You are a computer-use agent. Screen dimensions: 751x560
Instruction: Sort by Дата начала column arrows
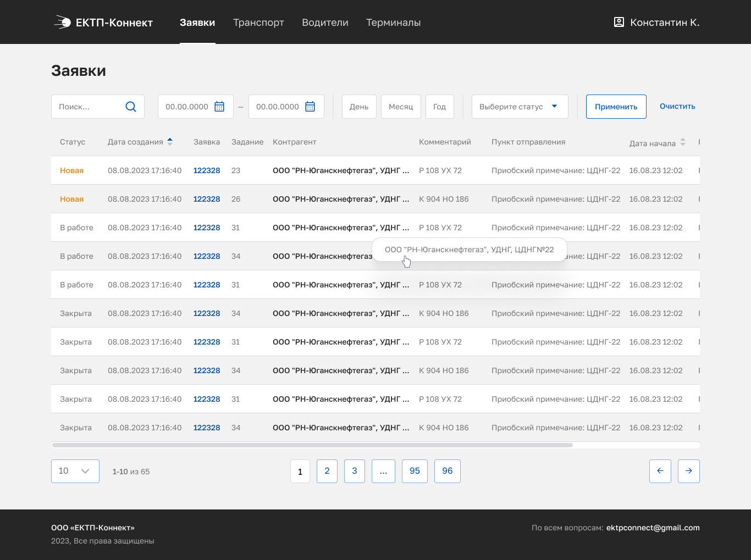683,142
